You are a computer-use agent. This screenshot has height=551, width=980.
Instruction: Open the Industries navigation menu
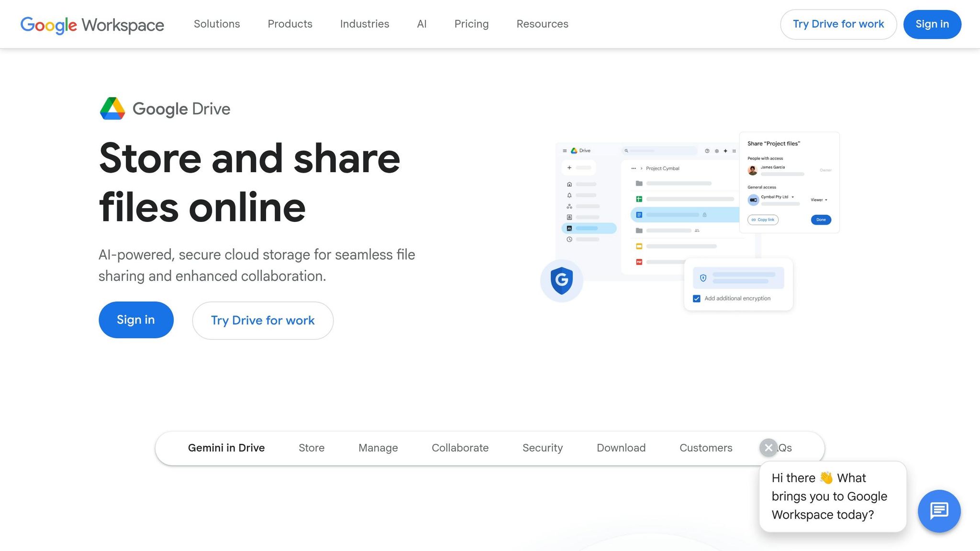click(365, 24)
